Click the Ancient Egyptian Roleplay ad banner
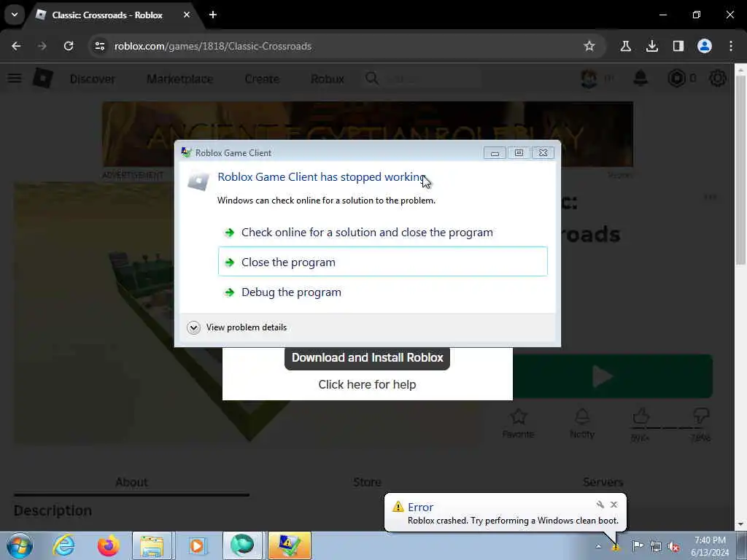Viewport: 747px width, 560px height. coord(368,134)
